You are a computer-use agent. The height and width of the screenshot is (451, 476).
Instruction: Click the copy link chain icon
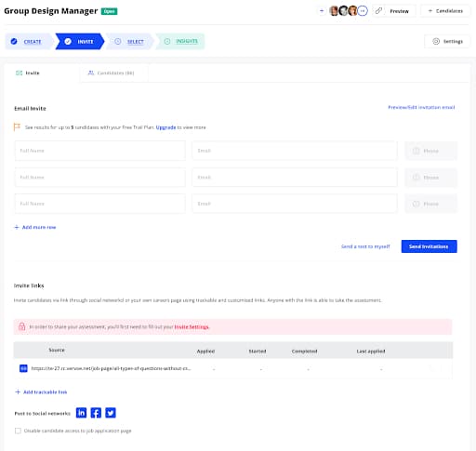pyautogui.click(x=378, y=11)
